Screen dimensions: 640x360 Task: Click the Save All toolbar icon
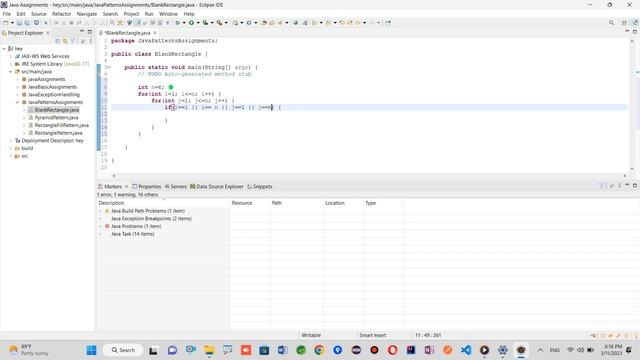pyautogui.click(x=27, y=23)
